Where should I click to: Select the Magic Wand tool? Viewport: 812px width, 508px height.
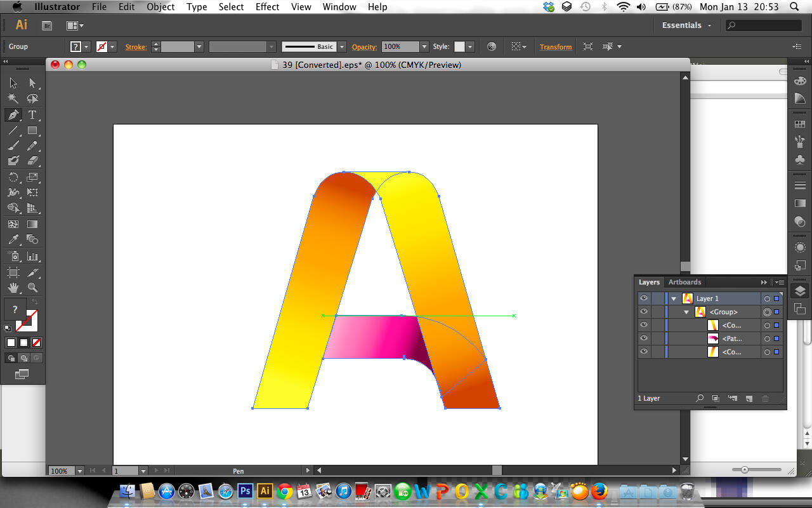click(13, 99)
